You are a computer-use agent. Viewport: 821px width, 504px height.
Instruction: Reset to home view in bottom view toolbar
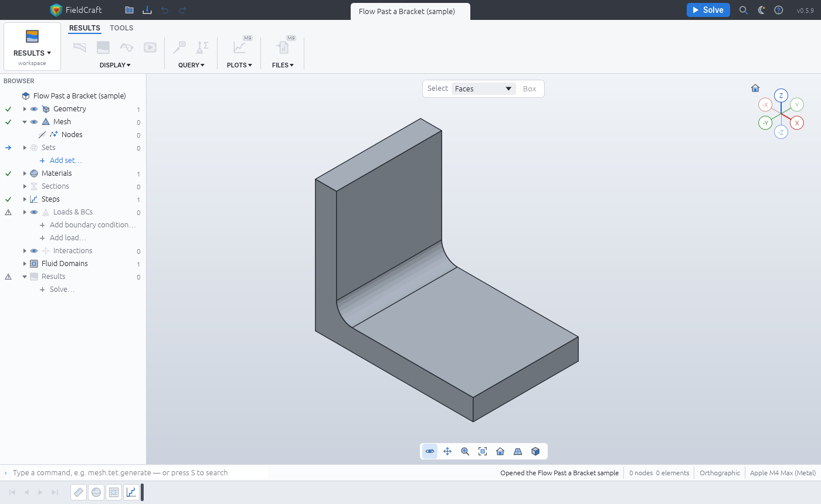click(x=500, y=451)
